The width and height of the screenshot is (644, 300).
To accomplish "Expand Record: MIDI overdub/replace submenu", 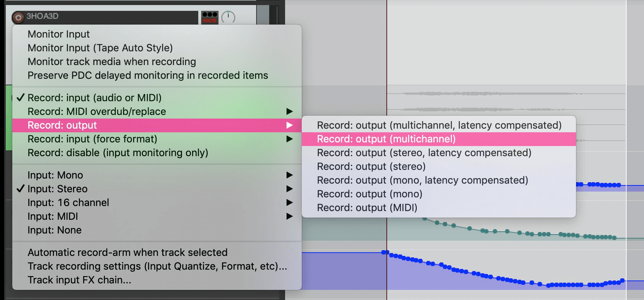I will point(97,111).
